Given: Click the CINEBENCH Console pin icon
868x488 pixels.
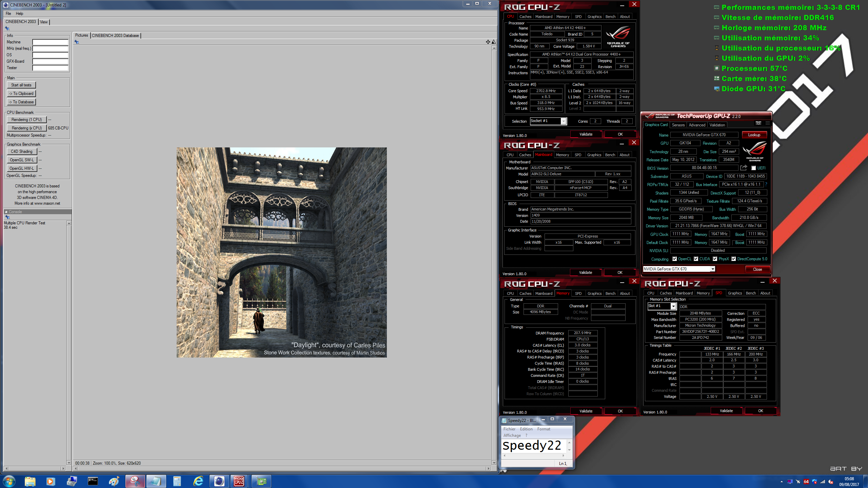Looking at the screenshot, I should click(x=7, y=217).
